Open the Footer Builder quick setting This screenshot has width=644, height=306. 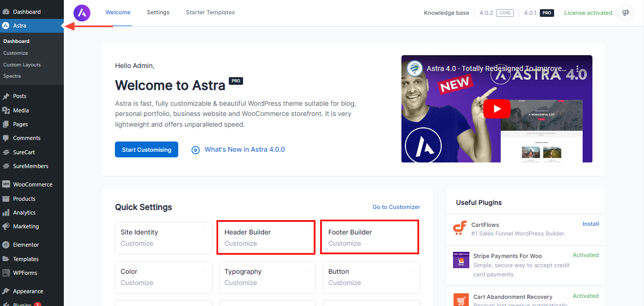[x=370, y=237]
